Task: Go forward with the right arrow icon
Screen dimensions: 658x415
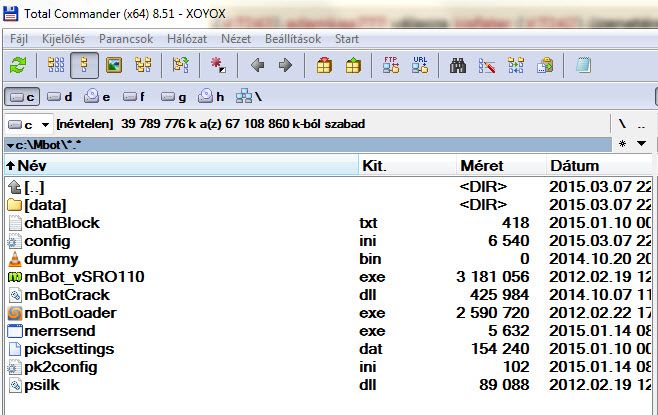Action: click(x=285, y=65)
